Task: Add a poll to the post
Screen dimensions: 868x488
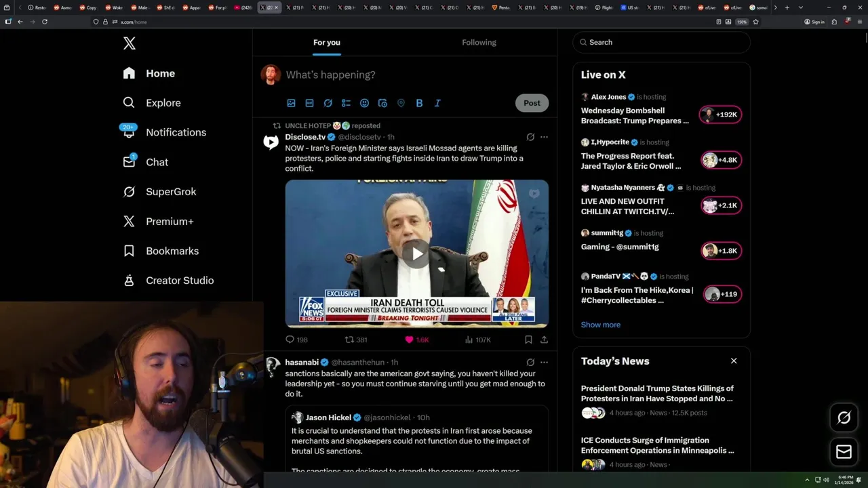Action: [x=346, y=103]
